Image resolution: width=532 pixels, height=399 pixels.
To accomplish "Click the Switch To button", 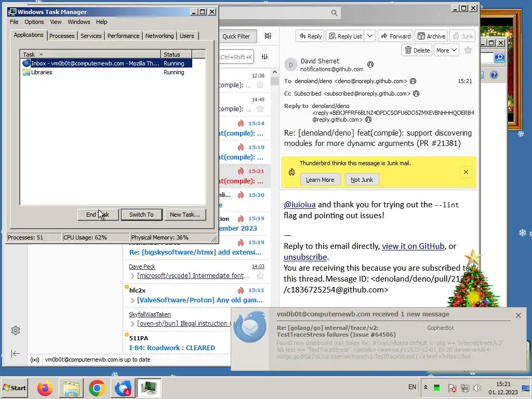I will [x=141, y=215].
